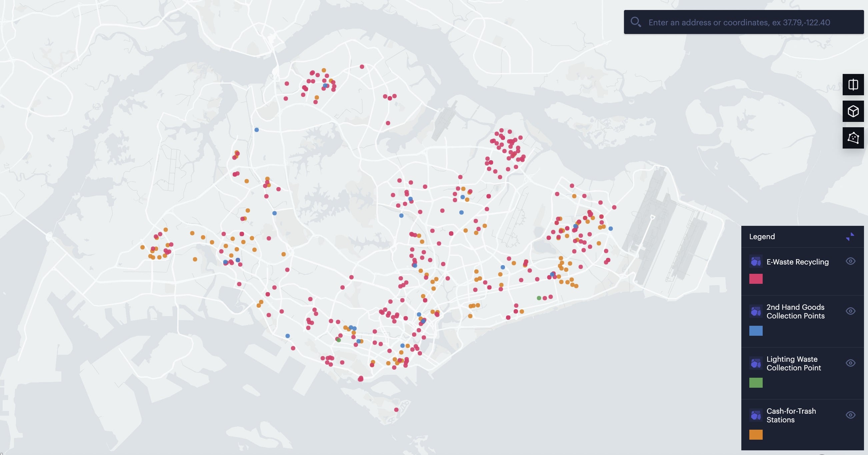Click the Legend panel title
This screenshot has width=868, height=455.
pos(762,236)
